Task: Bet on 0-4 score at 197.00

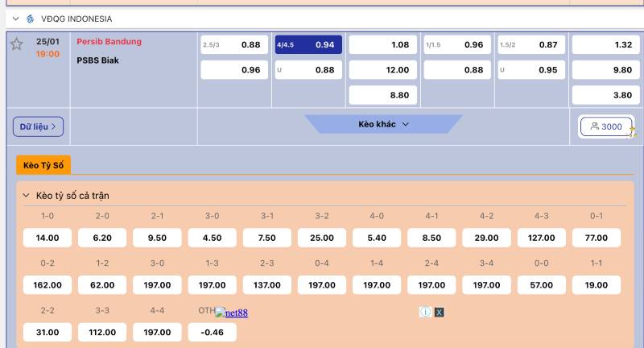Action: pyautogui.click(x=322, y=285)
